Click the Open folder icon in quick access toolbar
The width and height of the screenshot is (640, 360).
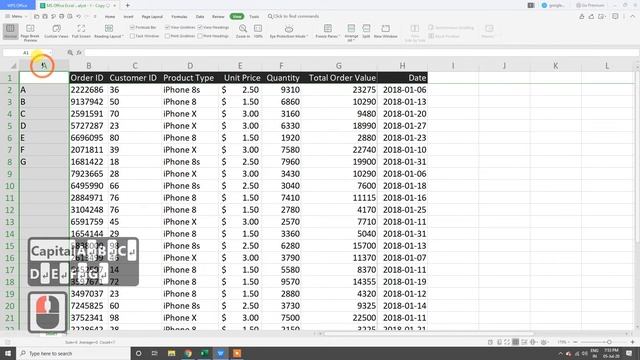click(37, 17)
